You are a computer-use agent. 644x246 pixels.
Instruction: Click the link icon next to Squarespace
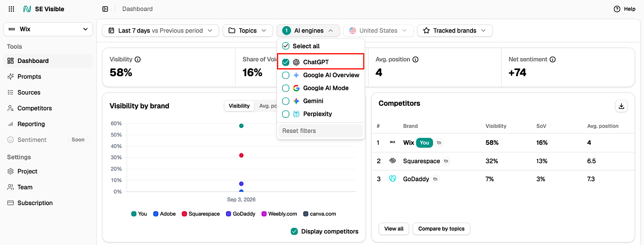[446, 161]
